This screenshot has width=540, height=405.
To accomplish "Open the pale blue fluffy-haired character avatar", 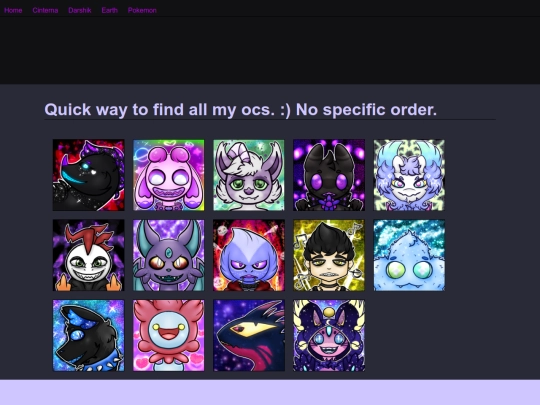I will 409,175.
